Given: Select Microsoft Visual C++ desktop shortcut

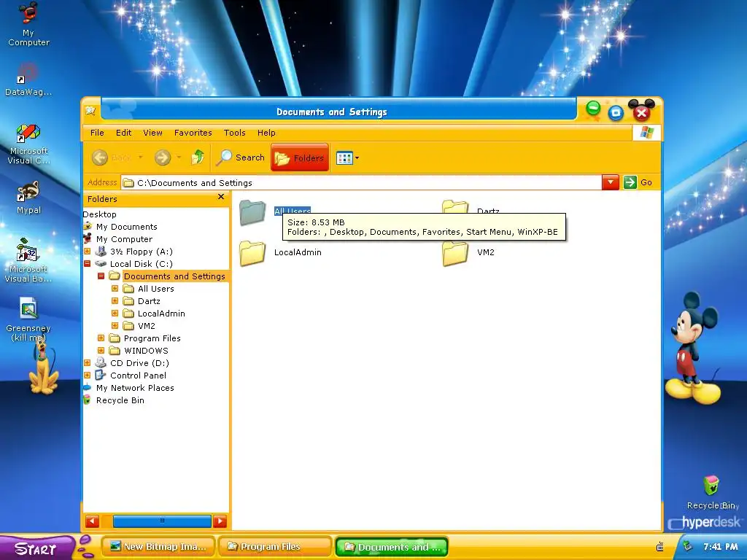Looking at the screenshot, I should tap(28, 144).
